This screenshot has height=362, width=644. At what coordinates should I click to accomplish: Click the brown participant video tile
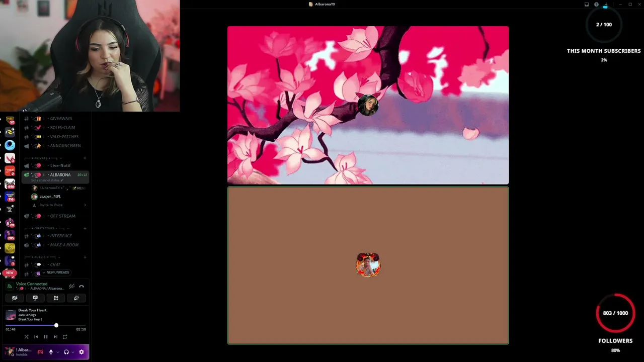[368, 265]
